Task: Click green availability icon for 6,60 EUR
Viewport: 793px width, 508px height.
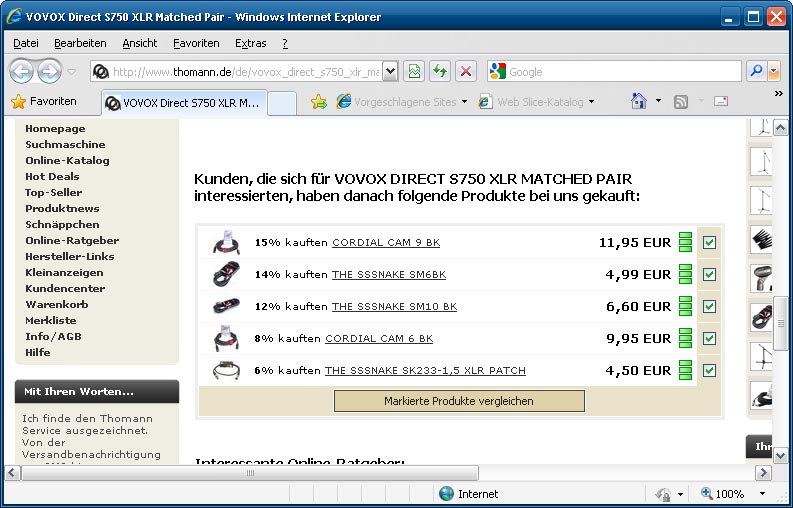Action: coord(685,306)
